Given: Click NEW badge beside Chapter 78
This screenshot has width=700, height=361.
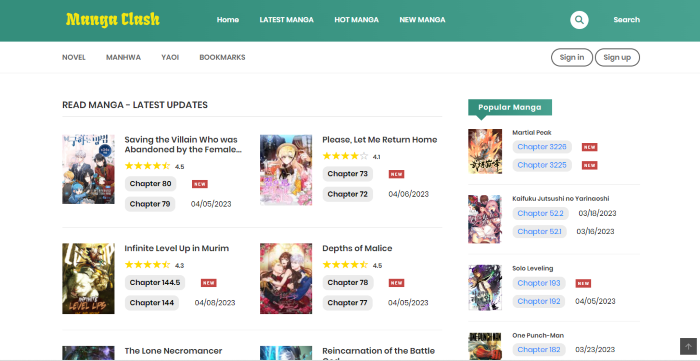Looking at the screenshot, I should tap(396, 283).
